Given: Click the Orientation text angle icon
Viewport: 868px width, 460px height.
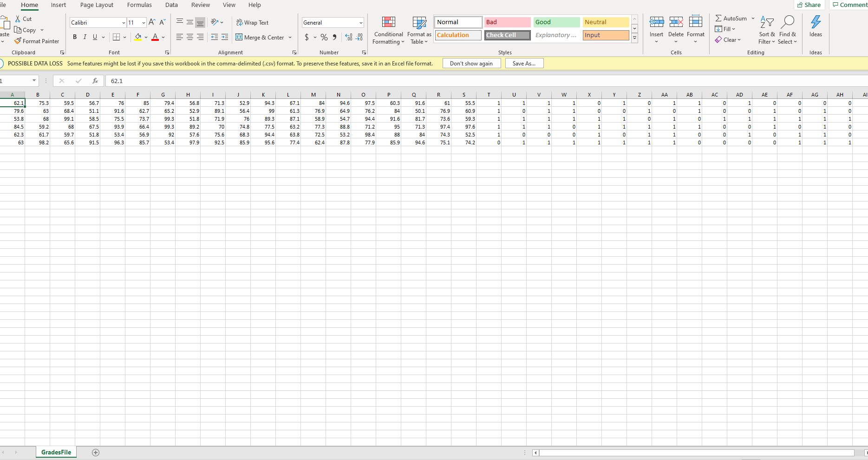Looking at the screenshot, I should [x=215, y=22].
